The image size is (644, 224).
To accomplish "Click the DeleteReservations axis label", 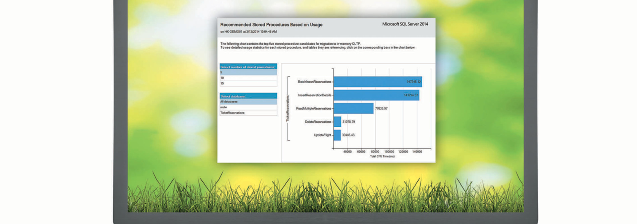I will [318, 122].
